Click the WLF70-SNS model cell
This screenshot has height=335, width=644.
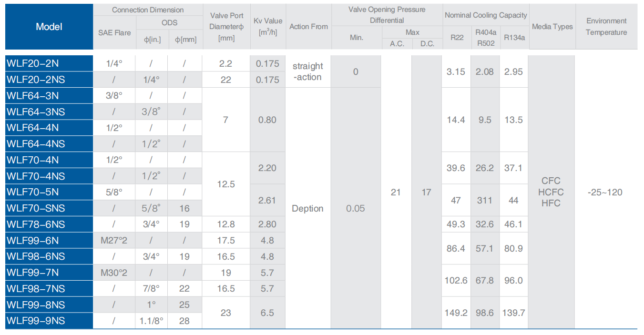[49, 208]
